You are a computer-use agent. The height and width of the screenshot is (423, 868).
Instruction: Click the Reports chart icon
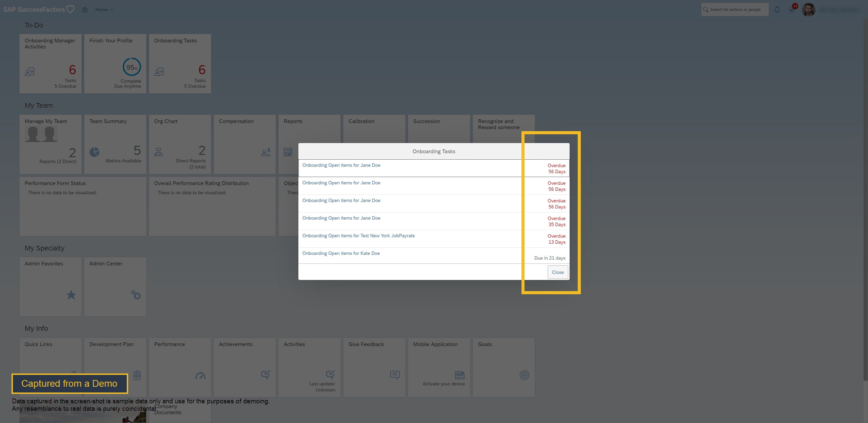[x=288, y=152]
